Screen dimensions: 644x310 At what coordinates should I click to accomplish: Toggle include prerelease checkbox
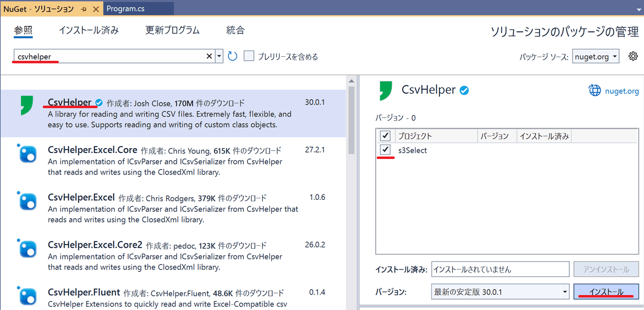point(249,56)
